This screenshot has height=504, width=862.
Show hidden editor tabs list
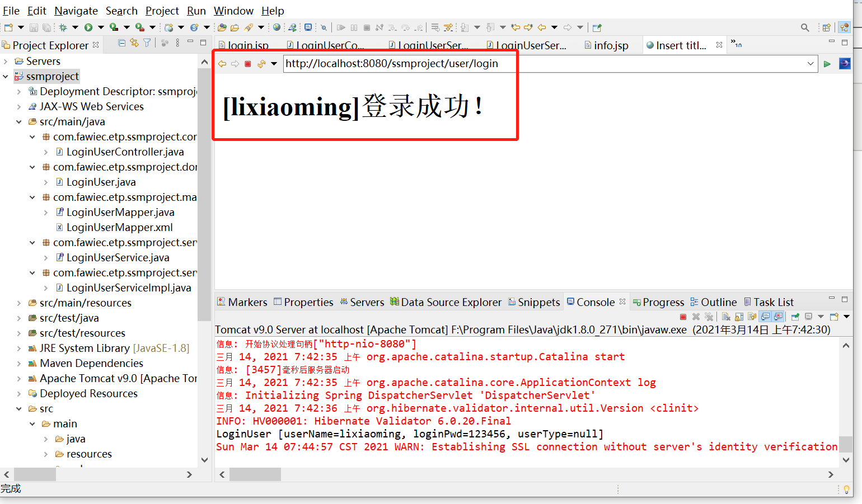[x=736, y=44]
